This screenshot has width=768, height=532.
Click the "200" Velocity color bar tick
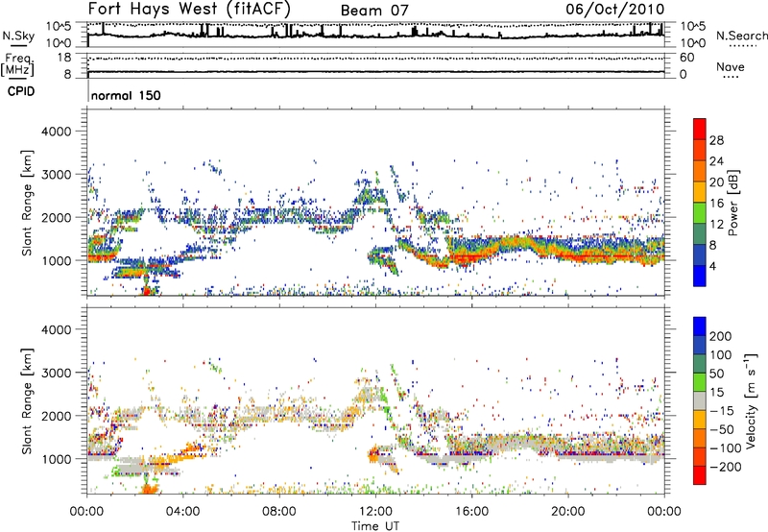(721, 336)
